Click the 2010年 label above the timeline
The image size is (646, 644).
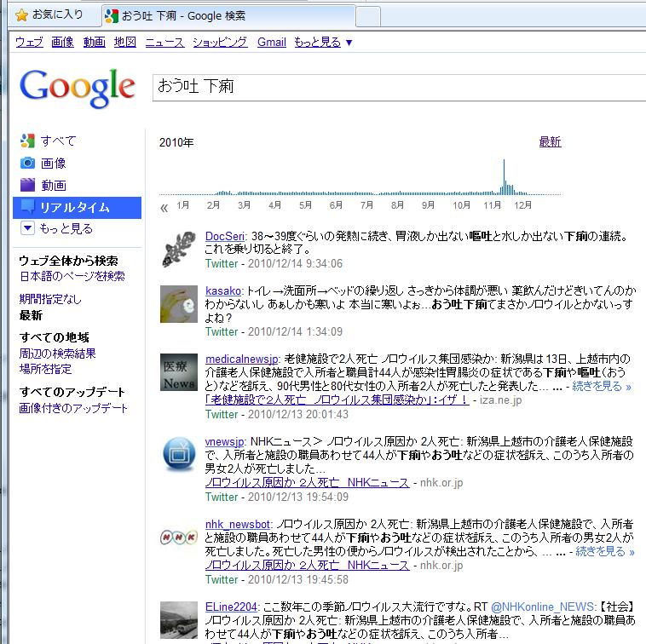tap(176, 142)
